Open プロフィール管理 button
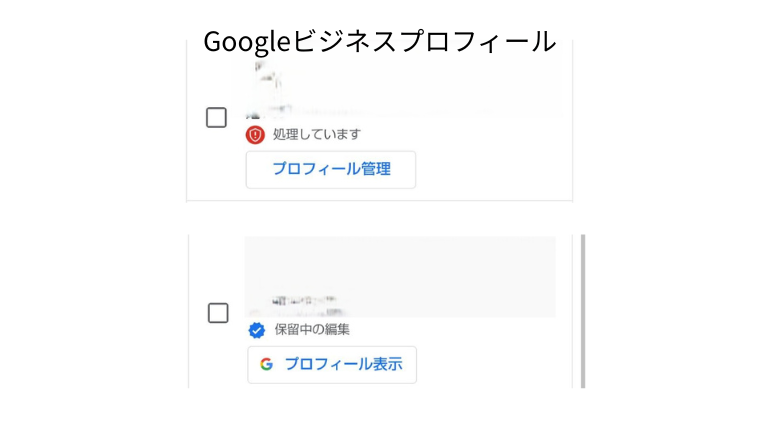Viewport: 760px width, 428px height. point(331,169)
